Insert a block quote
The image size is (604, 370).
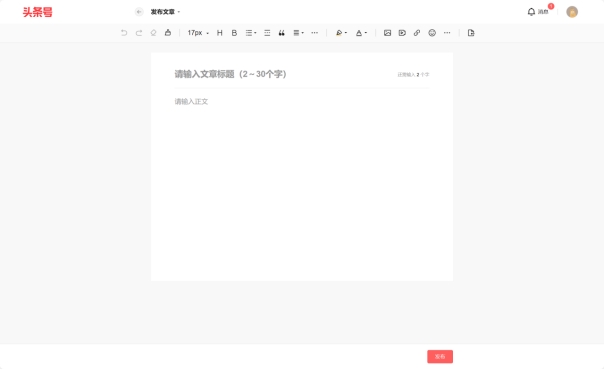click(282, 33)
